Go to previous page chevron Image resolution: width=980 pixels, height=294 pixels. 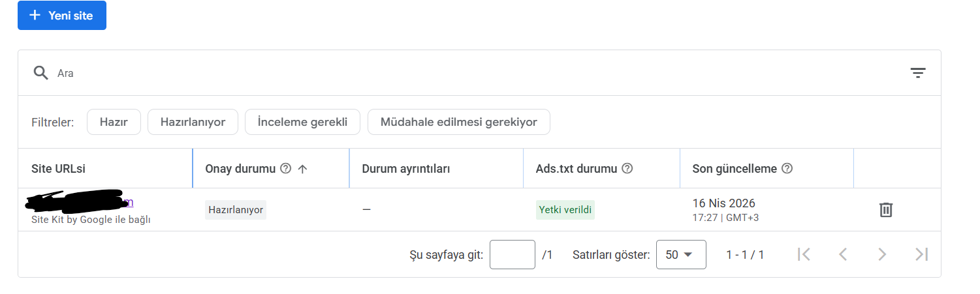pos(843,254)
